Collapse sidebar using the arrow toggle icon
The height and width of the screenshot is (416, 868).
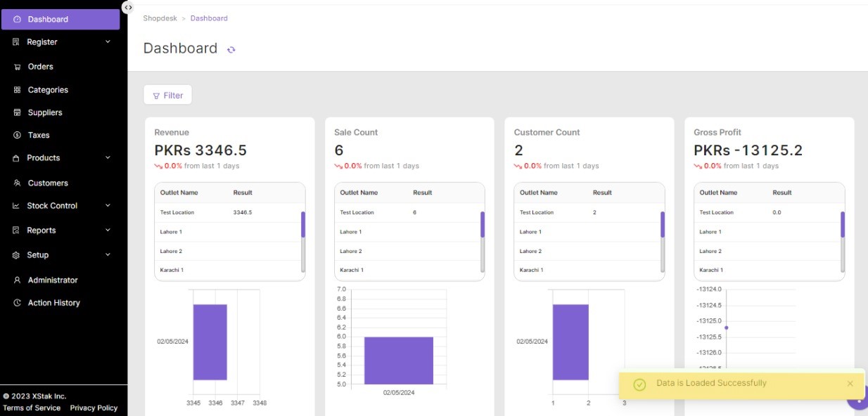pos(127,7)
